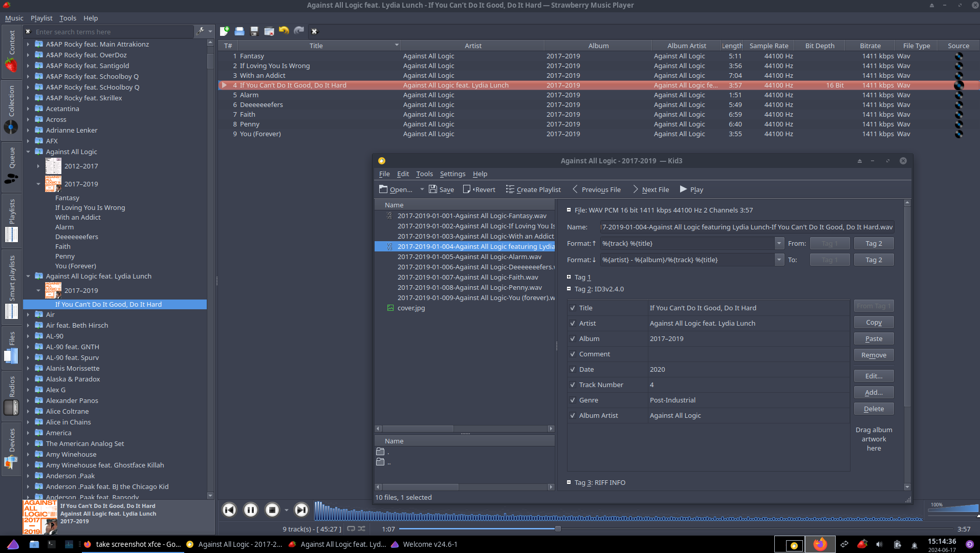The width and height of the screenshot is (980, 553).
Task: Clear the playlist filter field icon
Action: click(314, 31)
